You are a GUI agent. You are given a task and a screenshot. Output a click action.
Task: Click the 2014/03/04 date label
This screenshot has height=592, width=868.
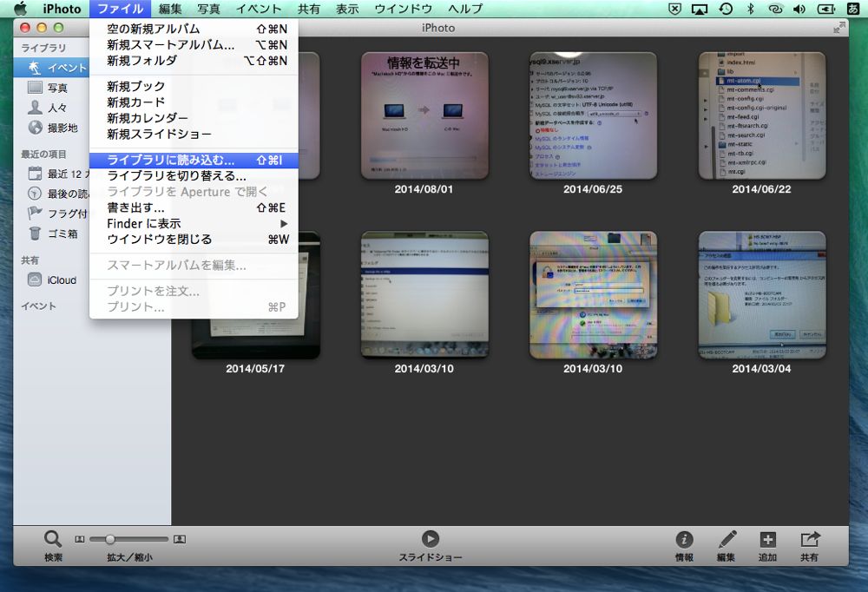tap(762, 369)
